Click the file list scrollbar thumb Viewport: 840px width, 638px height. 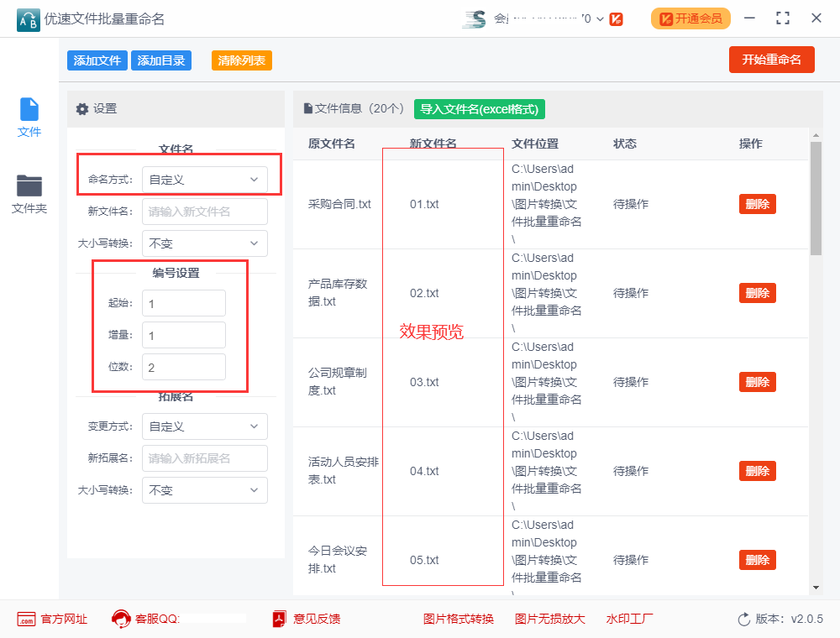tap(816, 199)
